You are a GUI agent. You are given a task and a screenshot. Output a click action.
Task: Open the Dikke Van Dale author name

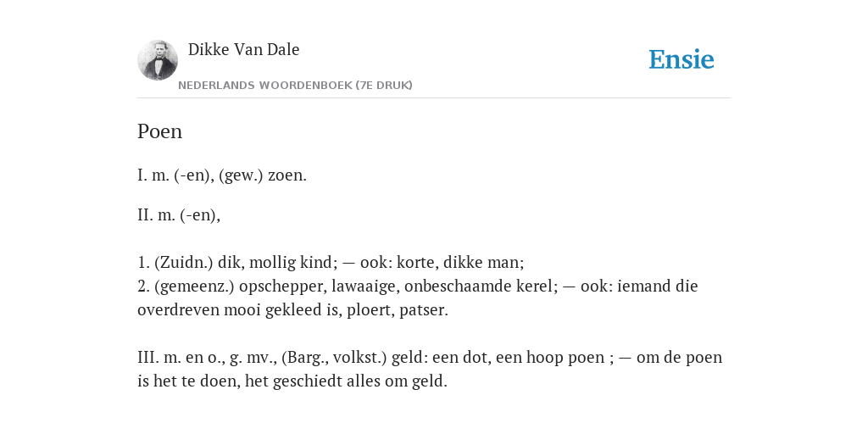pos(243,49)
